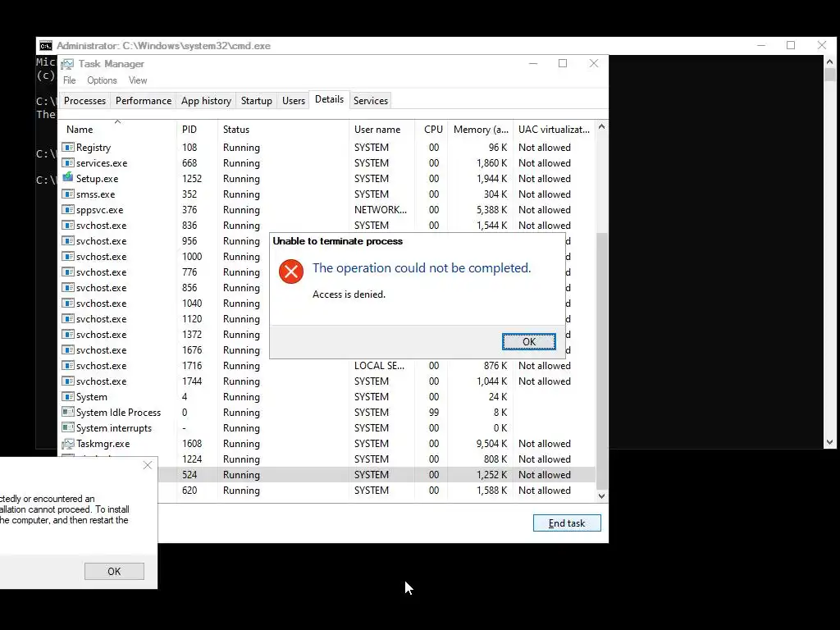Click the icon of svchost.exe PID 856
This screenshot has height=630, width=840.
point(67,287)
